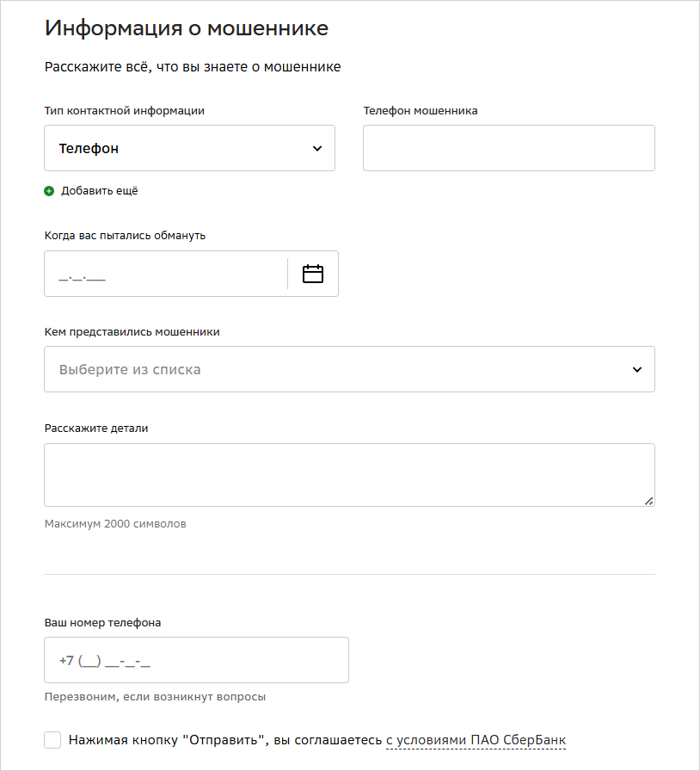700x771 pixels.
Task: Open the calendar date picker icon
Action: pyautogui.click(x=313, y=274)
